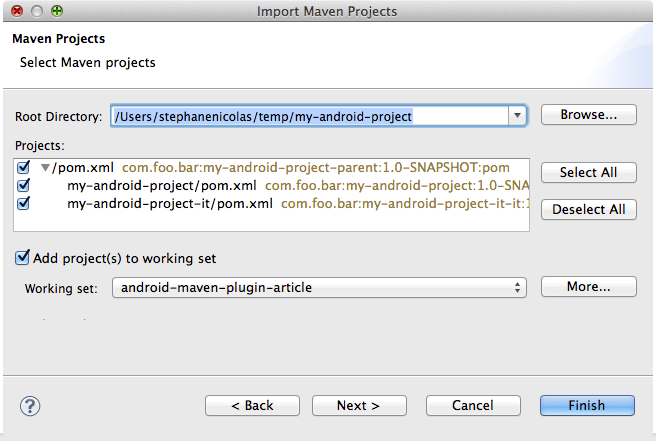The width and height of the screenshot is (656, 441).
Task: Toggle the my-android-project/pom.xml checkbox
Action: 24,185
